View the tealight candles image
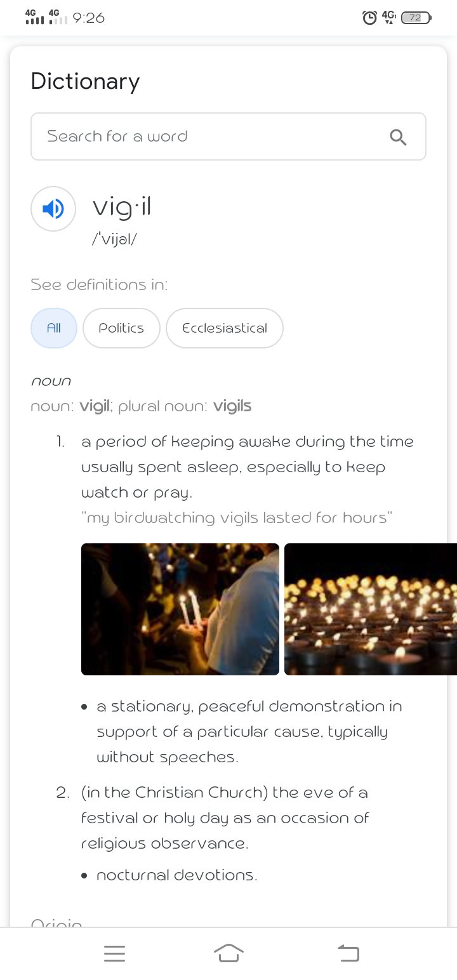This screenshot has height=980, width=457. point(371,609)
